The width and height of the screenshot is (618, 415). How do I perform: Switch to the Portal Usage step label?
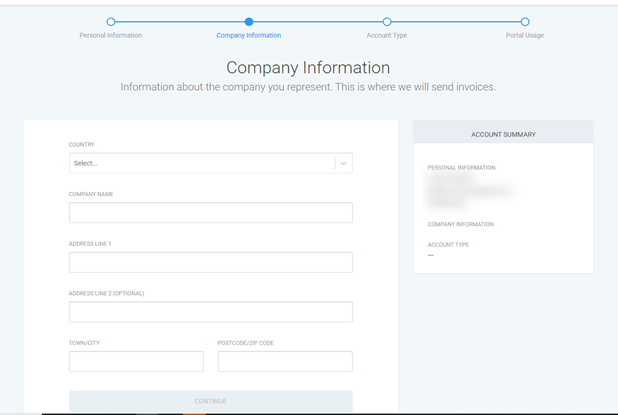click(525, 35)
